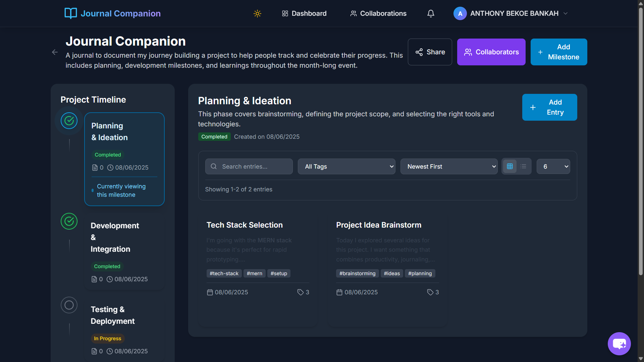Go to Collaborations nav item

(x=378, y=13)
